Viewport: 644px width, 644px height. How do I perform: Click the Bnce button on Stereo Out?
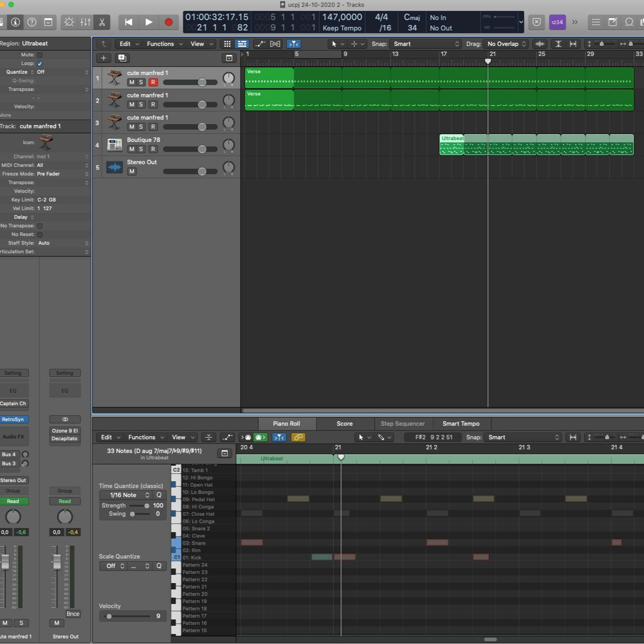73,614
